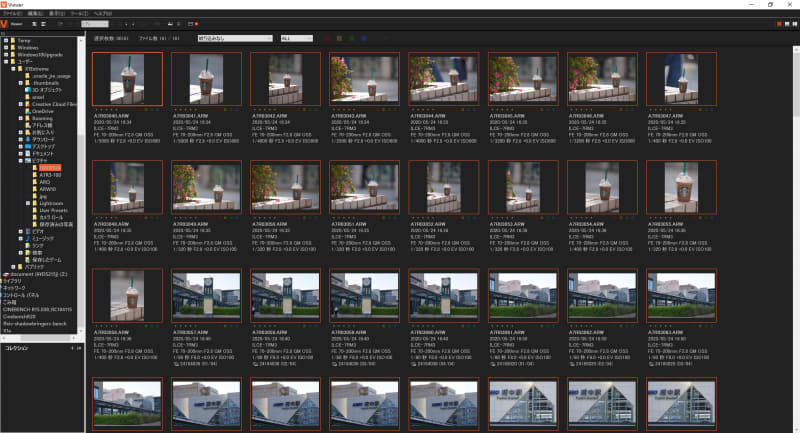Select the ごみ箱 tree item
This screenshot has height=433, width=800.
coord(10,302)
